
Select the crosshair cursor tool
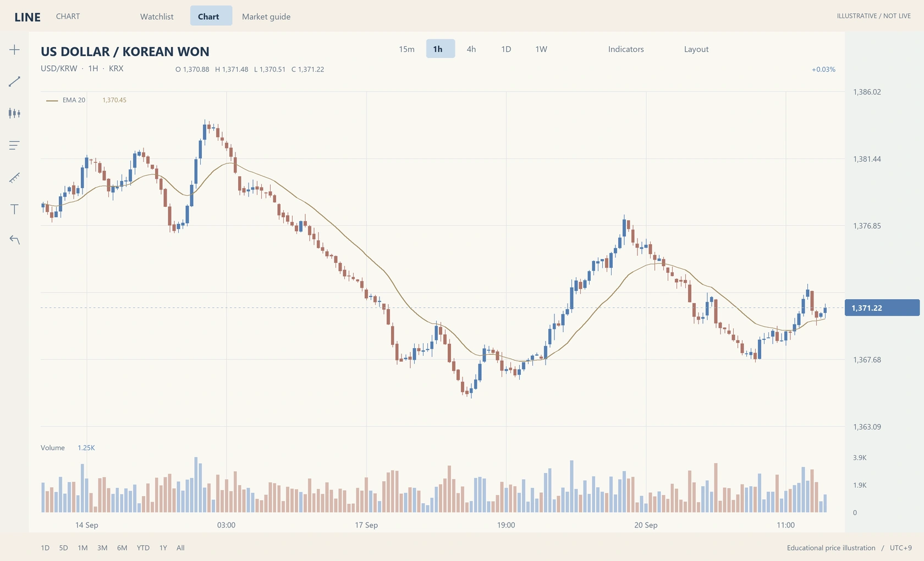(x=14, y=50)
